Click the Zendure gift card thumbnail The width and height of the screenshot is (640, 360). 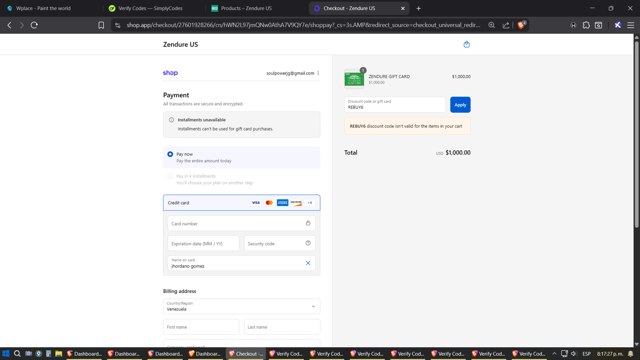(x=354, y=79)
